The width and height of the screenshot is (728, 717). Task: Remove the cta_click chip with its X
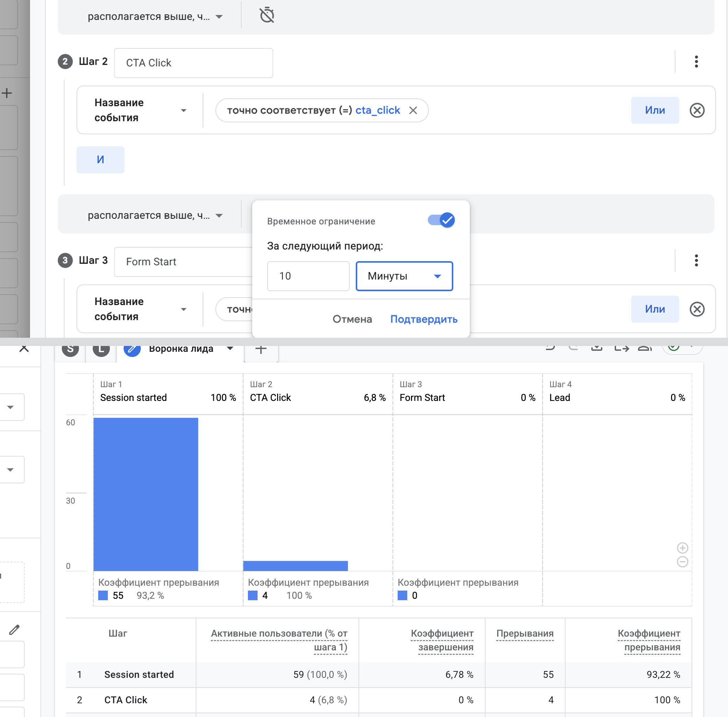(413, 110)
